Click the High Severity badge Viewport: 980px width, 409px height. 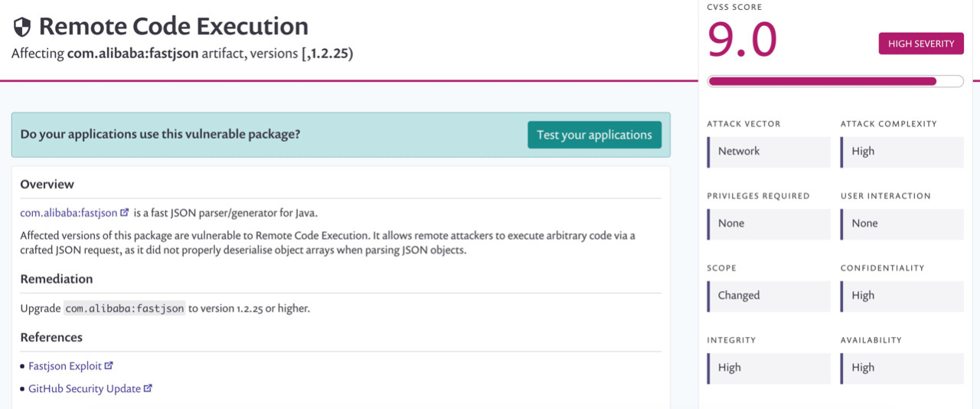[x=921, y=44]
